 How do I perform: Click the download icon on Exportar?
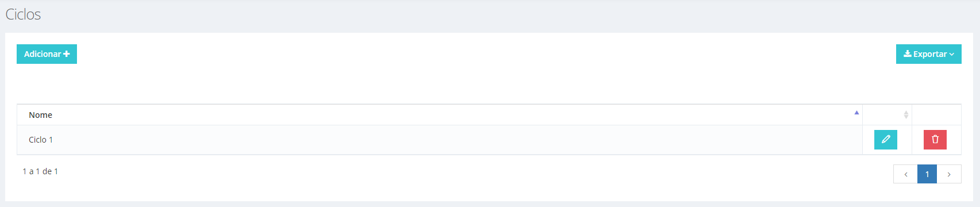tap(908, 54)
